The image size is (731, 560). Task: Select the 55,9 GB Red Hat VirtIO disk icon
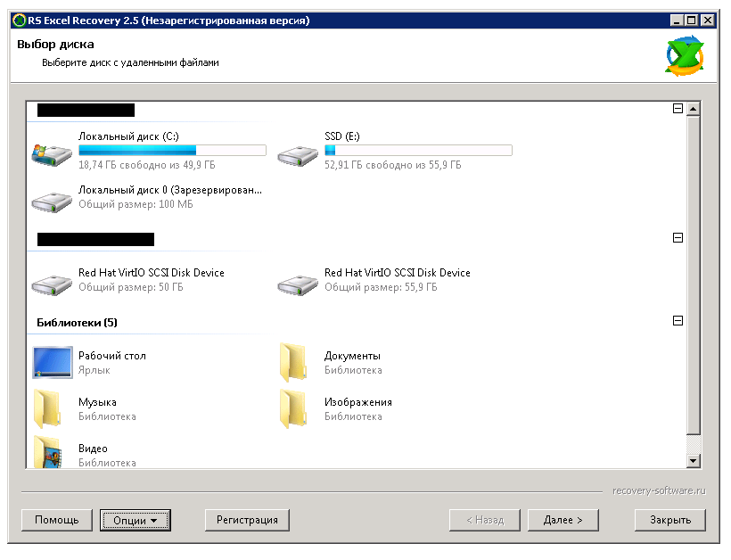click(298, 284)
